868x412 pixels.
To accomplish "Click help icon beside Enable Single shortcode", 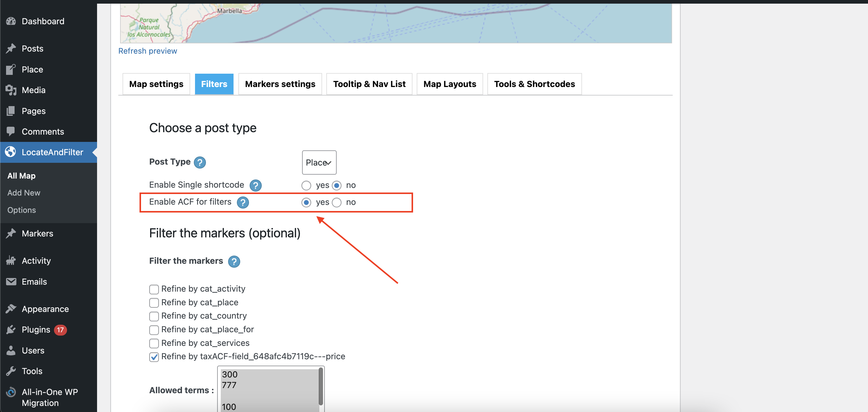I will click(255, 185).
